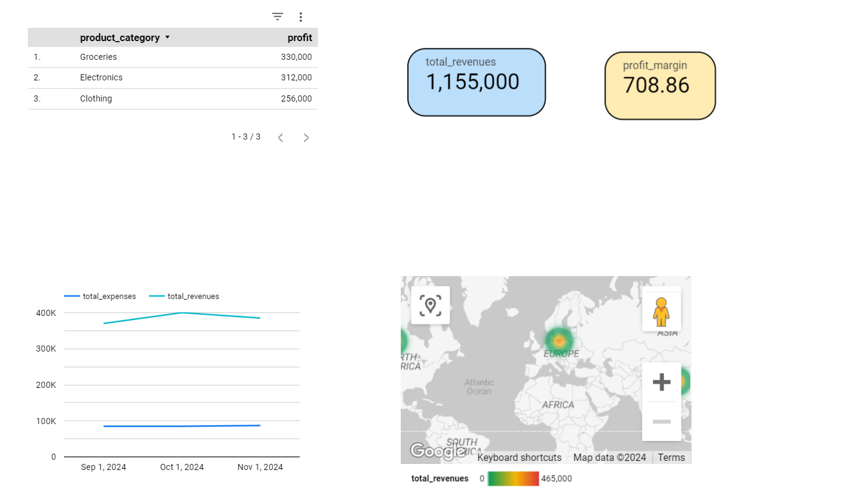Go to next table page
Image resolution: width=868 pixels, height=496 pixels.
tap(306, 138)
